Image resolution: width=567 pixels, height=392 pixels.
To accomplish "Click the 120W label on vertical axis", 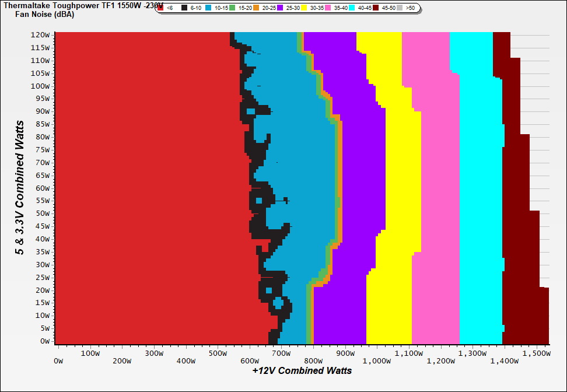I will click(x=40, y=35).
